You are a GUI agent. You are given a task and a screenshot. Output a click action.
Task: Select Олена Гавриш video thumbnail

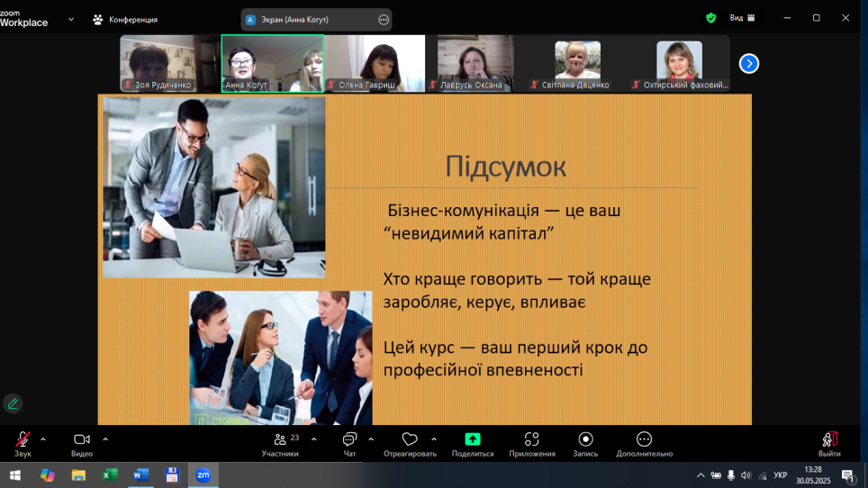click(375, 63)
